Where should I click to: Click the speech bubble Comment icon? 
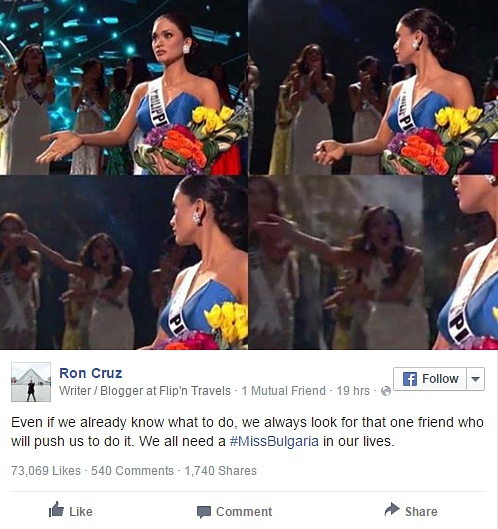coord(204,512)
